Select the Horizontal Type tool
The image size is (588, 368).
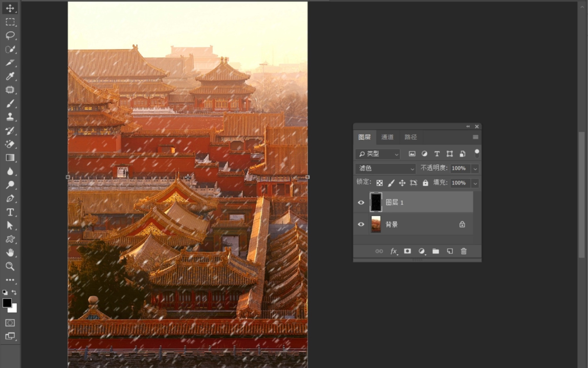10,212
